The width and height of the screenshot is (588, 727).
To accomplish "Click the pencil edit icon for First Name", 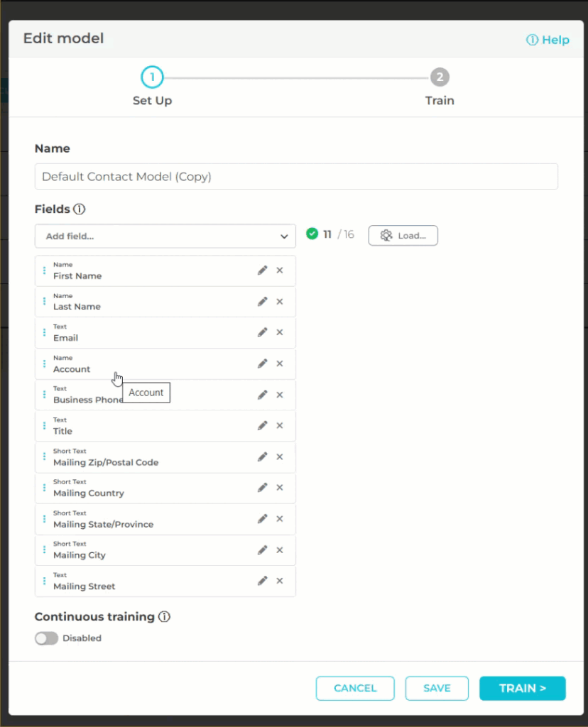I will click(262, 270).
